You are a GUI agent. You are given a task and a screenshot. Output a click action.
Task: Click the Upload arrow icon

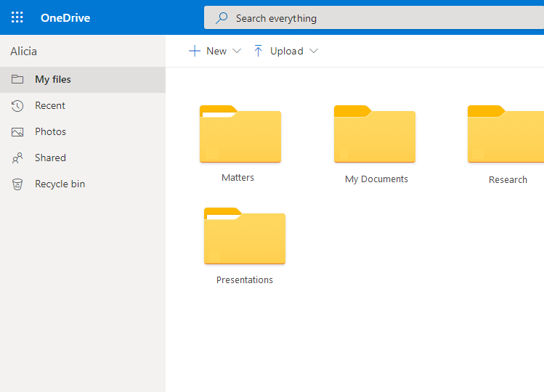point(258,51)
